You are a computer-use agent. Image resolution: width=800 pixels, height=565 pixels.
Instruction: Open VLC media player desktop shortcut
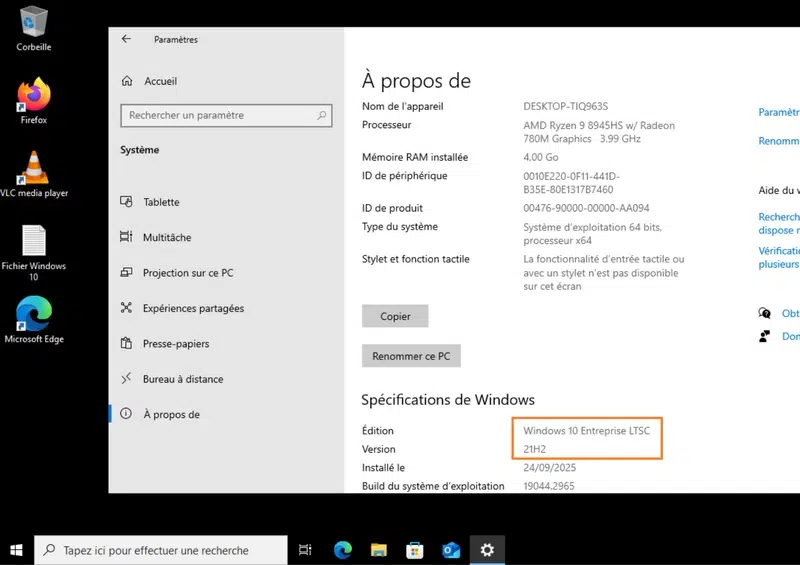(34, 174)
